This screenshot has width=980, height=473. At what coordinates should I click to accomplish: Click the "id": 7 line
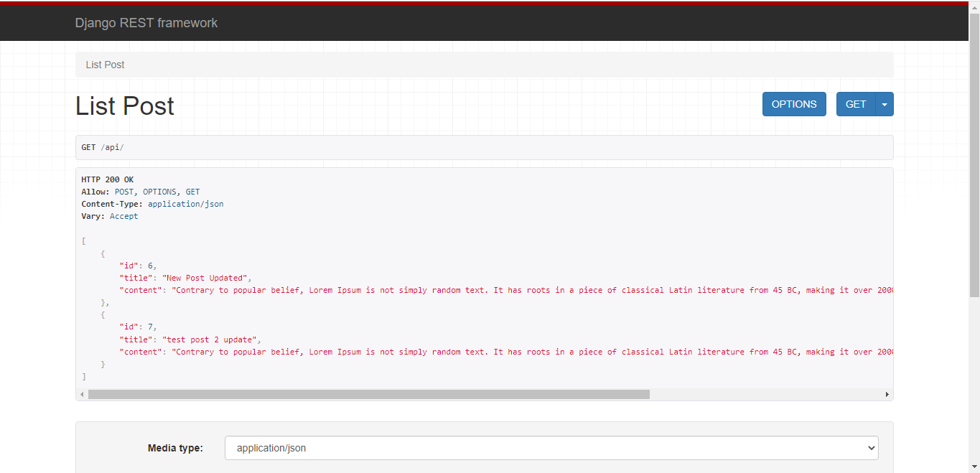pyautogui.click(x=139, y=327)
